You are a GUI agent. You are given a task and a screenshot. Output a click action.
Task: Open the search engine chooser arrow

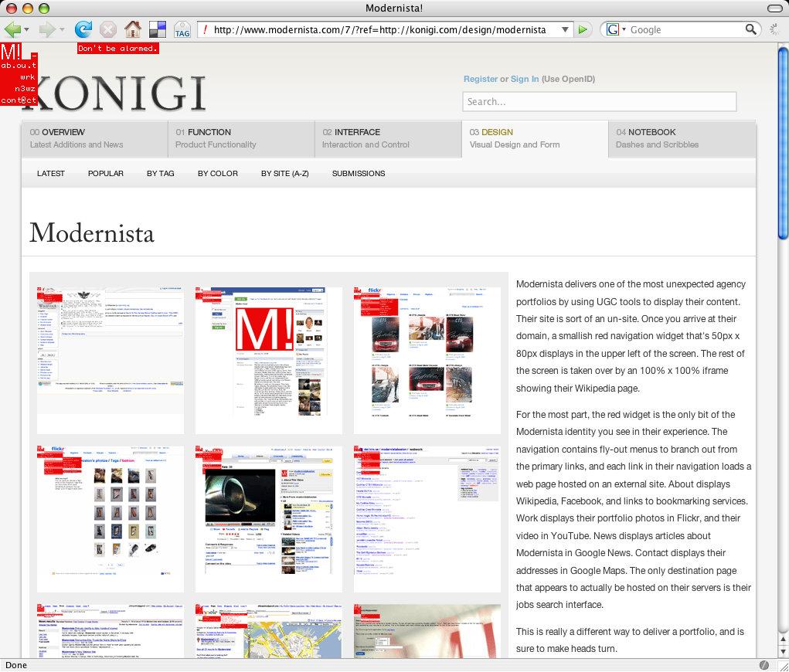(624, 29)
